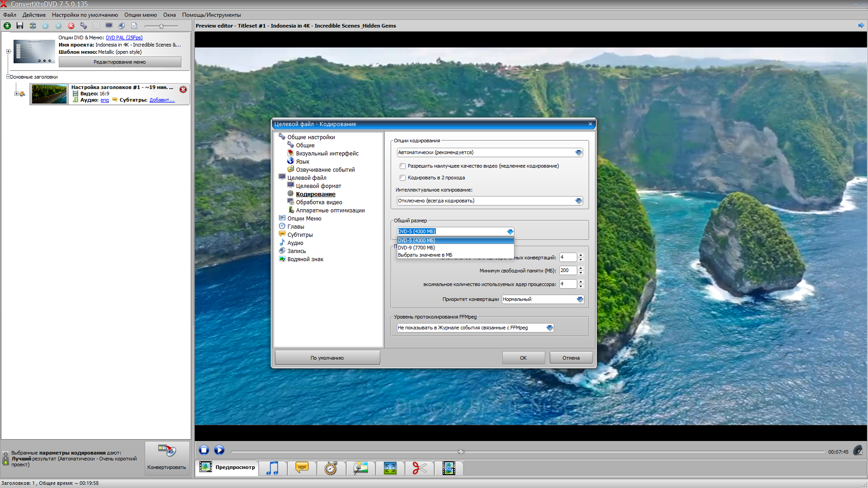Image resolution: width=868 pixels, height=488 pixels.
Task: Enable two-pass encoding checkbox
Action: (403, 178)
